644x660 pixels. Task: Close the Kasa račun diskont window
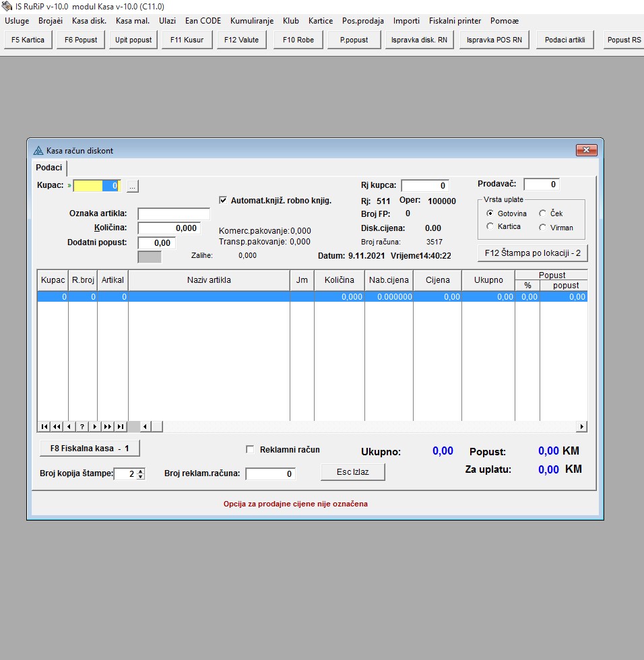[587, 150]
